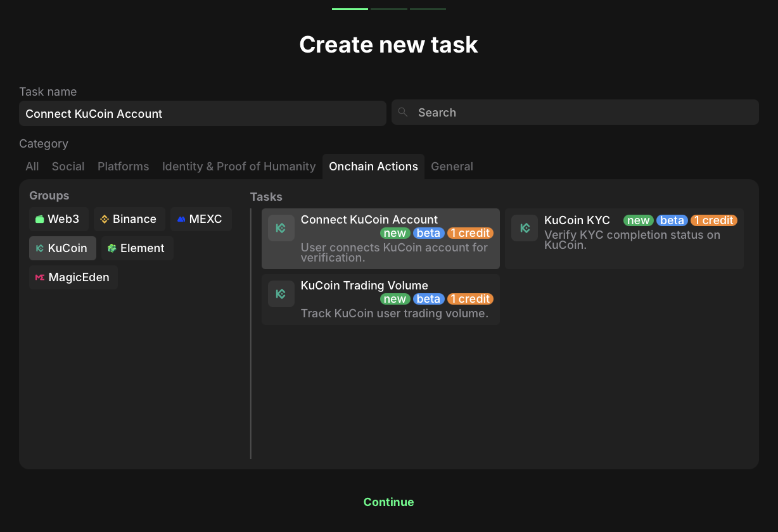This screenshot has height=532, width=778.
Task: Switch to the General category tab
Action: pos(452,167)
